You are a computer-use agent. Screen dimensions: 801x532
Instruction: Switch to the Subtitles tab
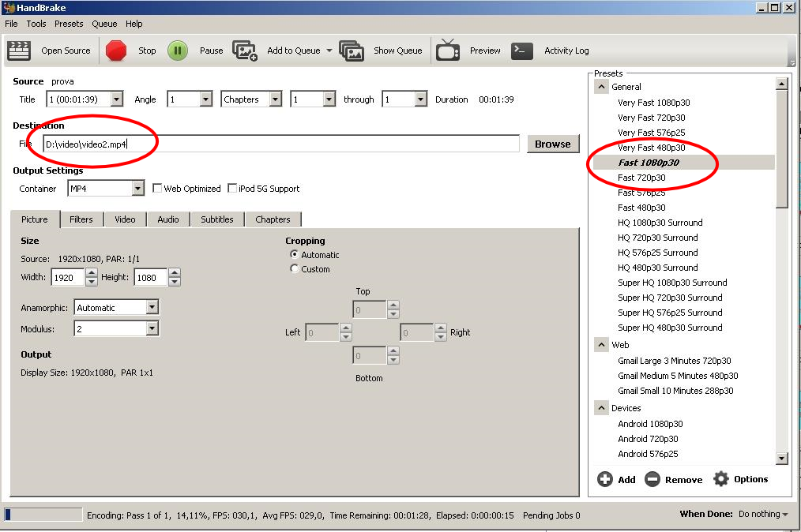(x=217, y=219)
